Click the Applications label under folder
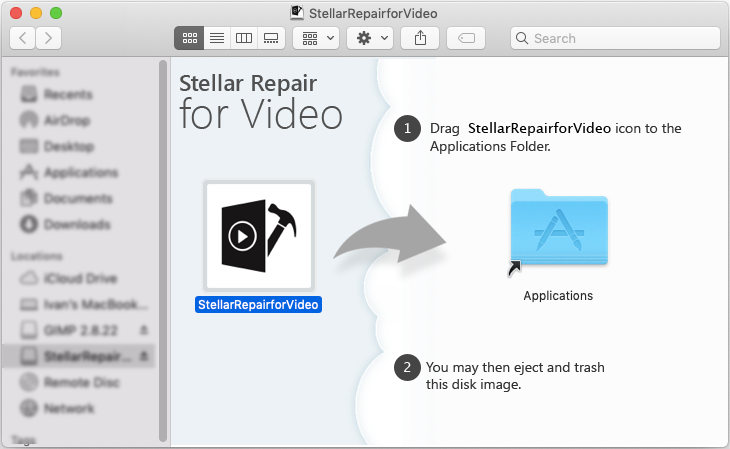 [x=558, y=296]
